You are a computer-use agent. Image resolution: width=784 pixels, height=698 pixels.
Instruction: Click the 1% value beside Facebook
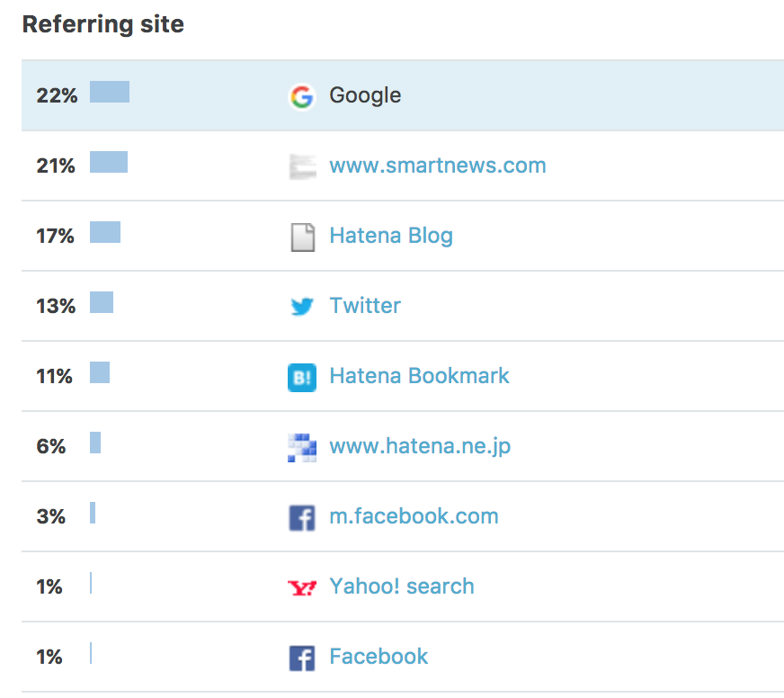click(49, 657)
